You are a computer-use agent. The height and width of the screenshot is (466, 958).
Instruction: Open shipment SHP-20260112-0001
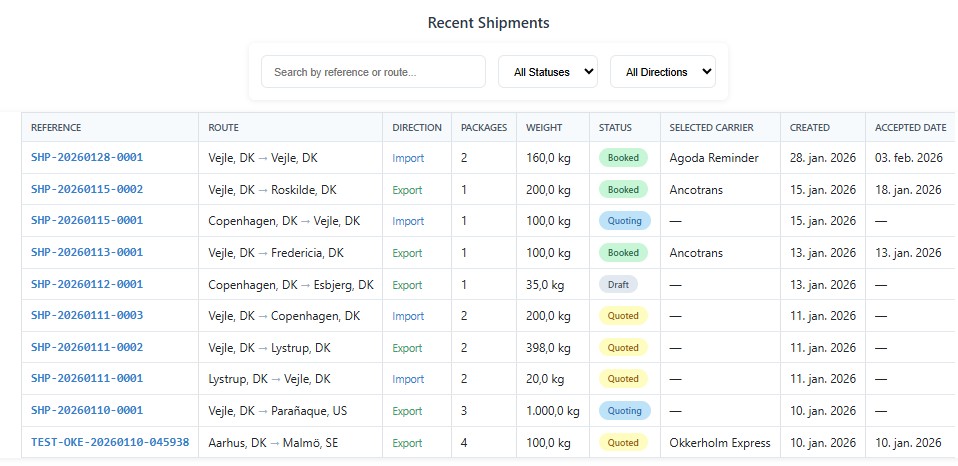(x=87, y=284)
